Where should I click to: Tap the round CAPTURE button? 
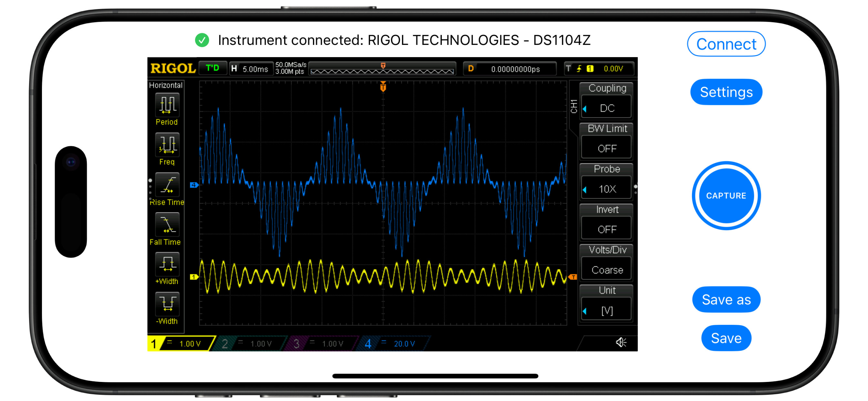(726, 195)
